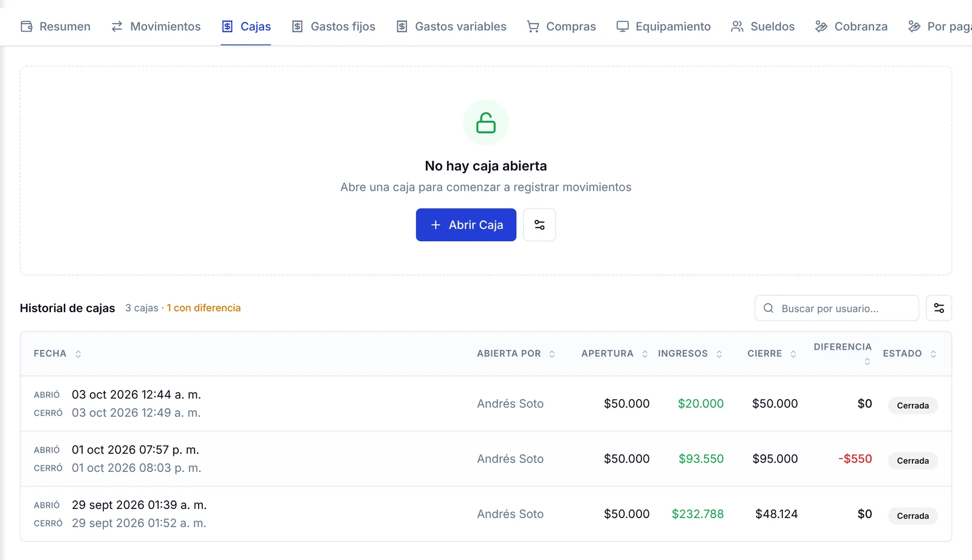Click the Resumen wallet icon
The width and height of the screenshot is (972, 560).
[26, 26]
